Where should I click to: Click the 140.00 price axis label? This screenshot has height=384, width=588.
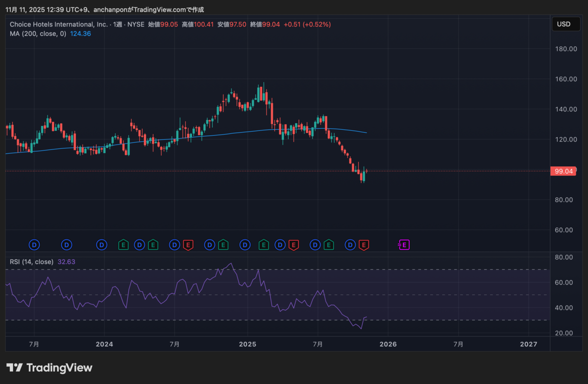(565, 109)
